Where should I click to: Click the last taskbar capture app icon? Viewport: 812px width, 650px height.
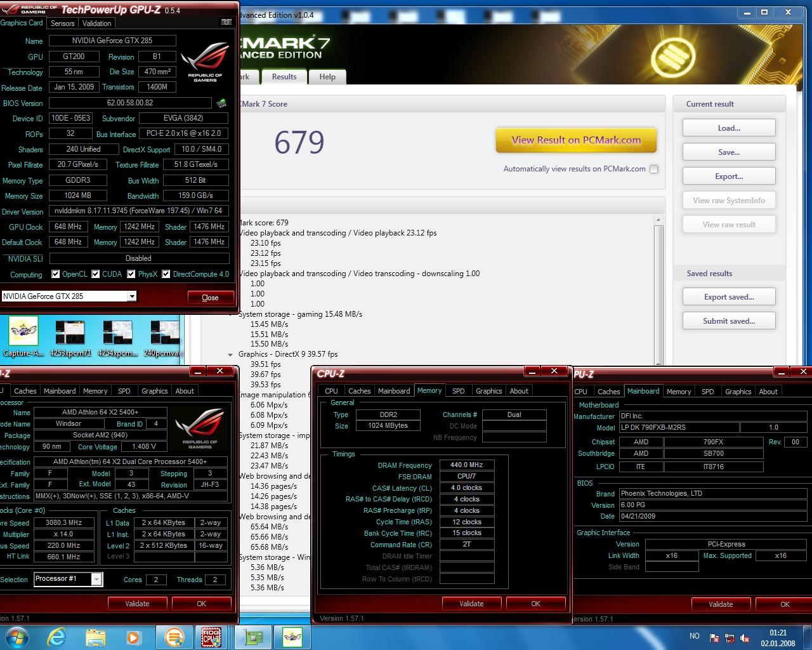[292, 637]
